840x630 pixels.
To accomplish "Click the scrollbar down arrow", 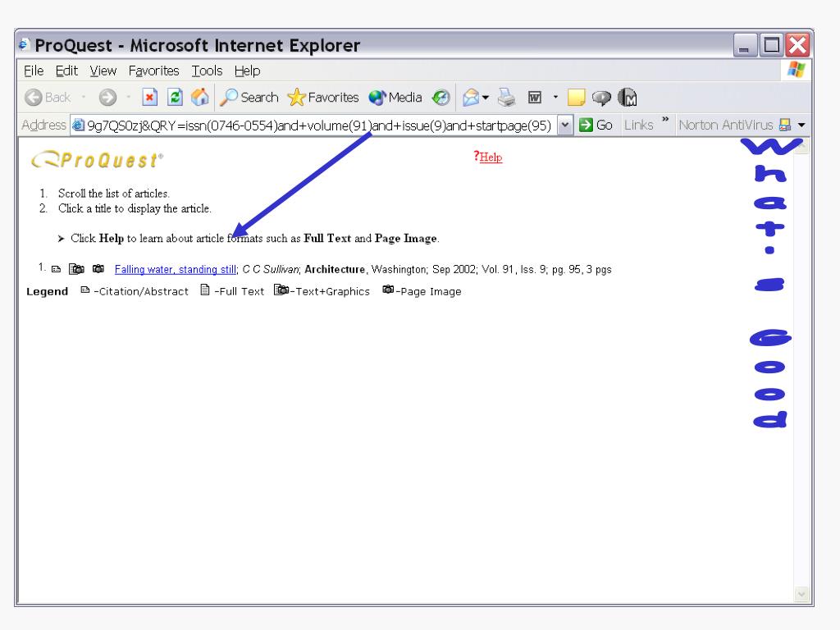I will point(801,594).
